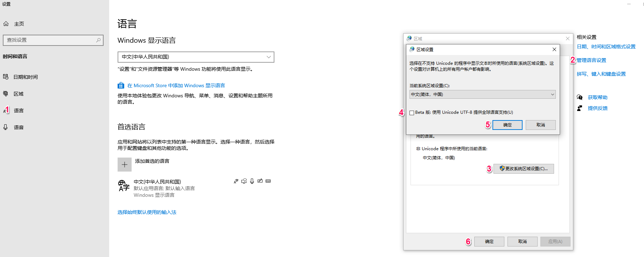
Task: Click the 时间和语言 section heading
Action: click(15, 56)
